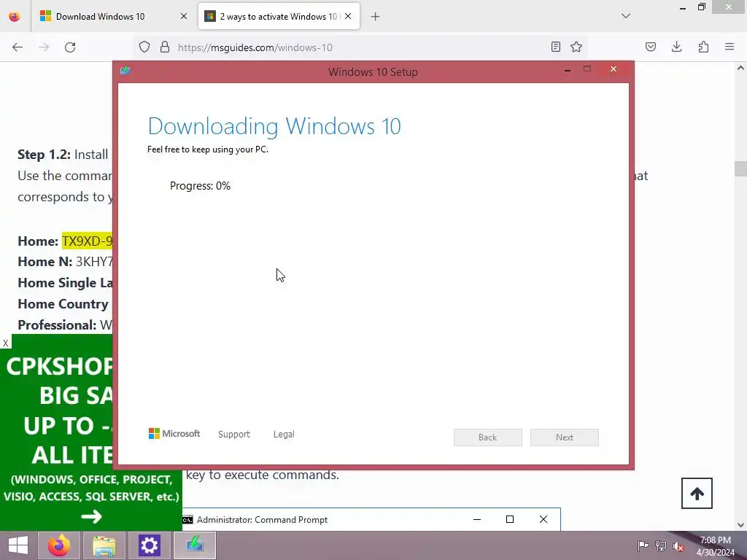Switch to Download Windows 10 tab
Viewport: 747px width, 560px height.
click(x=113, y=17)
